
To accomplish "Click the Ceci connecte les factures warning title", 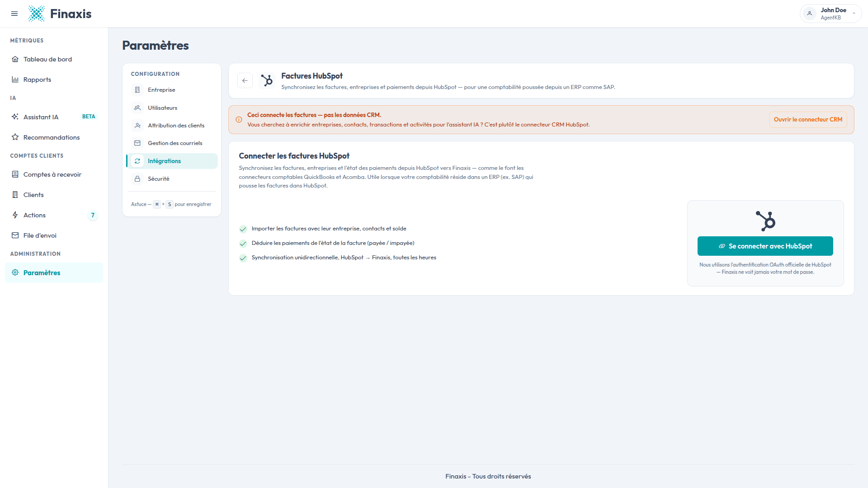I will 314,115.
